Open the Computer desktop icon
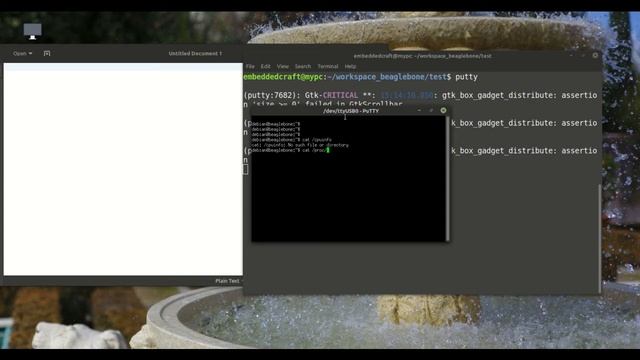This screenshot has height=360, width=640. (32, 31)
